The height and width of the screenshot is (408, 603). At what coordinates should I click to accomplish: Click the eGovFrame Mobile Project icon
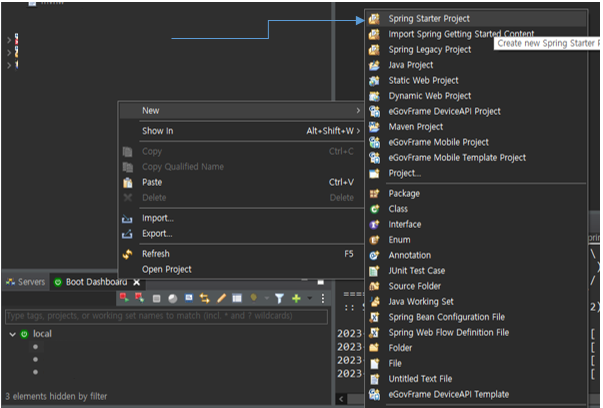click(374, 142)
